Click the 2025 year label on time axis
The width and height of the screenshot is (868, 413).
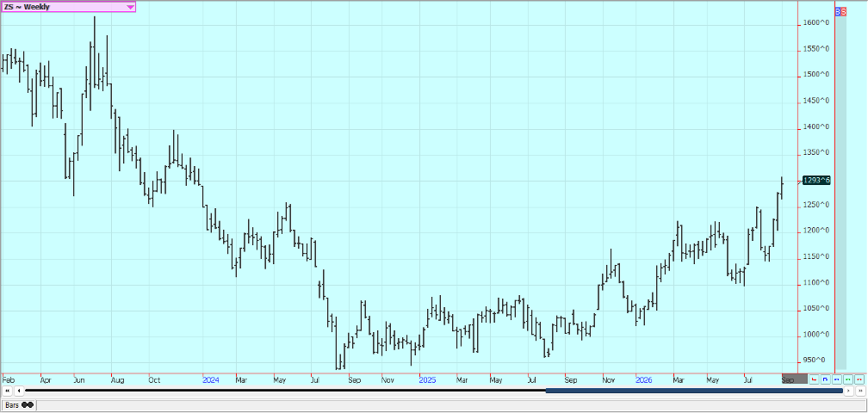click(x=427, y=379)
